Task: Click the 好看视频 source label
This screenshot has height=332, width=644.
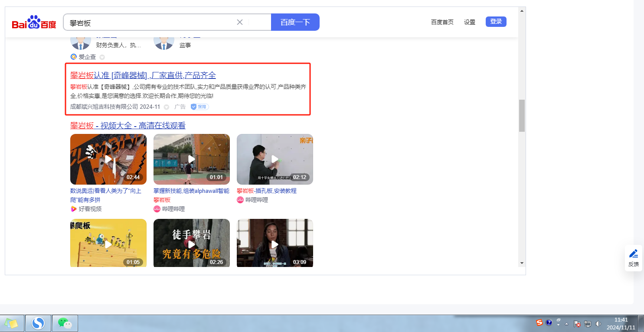Action: 90,209
